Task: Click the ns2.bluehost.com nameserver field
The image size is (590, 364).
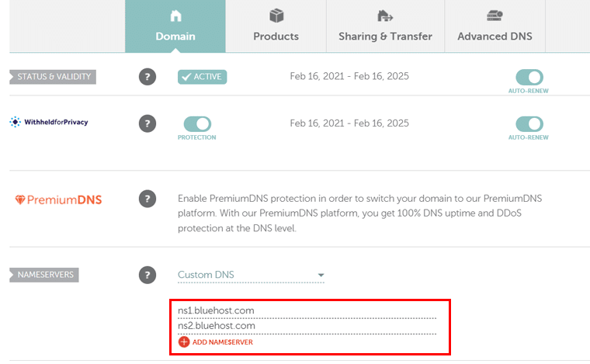Action: [x=307, y=326]
